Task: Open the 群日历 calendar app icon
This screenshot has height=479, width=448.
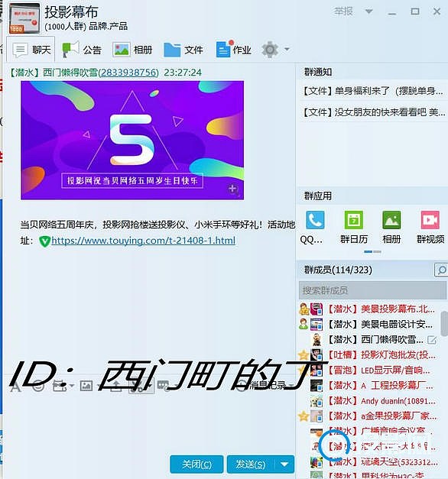Action: click(x=354, y=220)
